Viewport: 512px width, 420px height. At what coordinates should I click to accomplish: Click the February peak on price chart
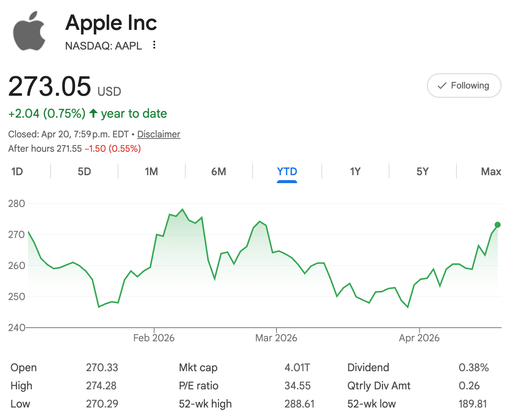[183, 209]
